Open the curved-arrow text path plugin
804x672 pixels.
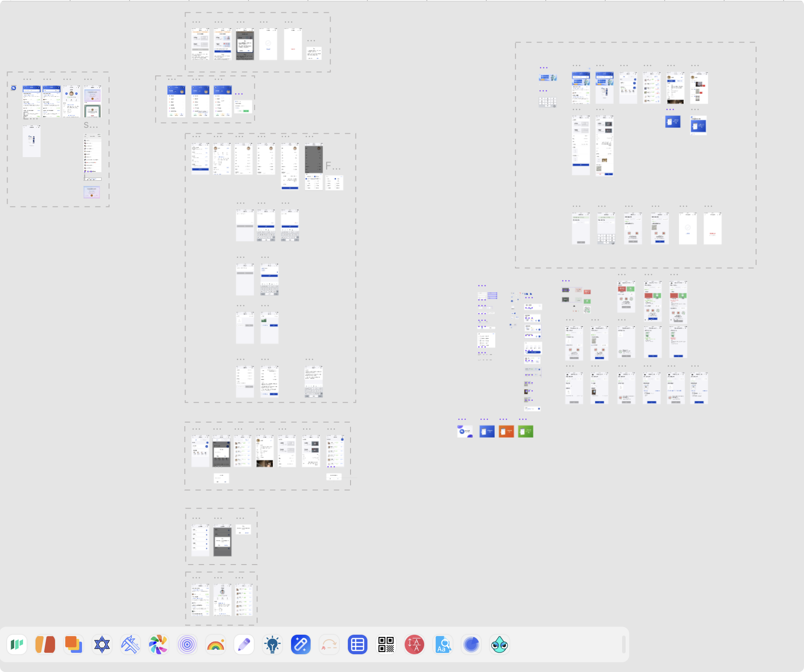click(x=329, y=644)
